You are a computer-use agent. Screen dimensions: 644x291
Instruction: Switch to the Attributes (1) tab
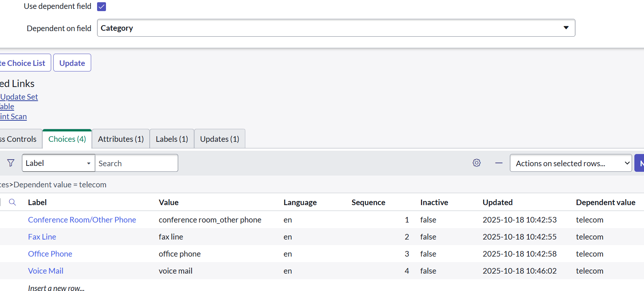coord(121,139)
